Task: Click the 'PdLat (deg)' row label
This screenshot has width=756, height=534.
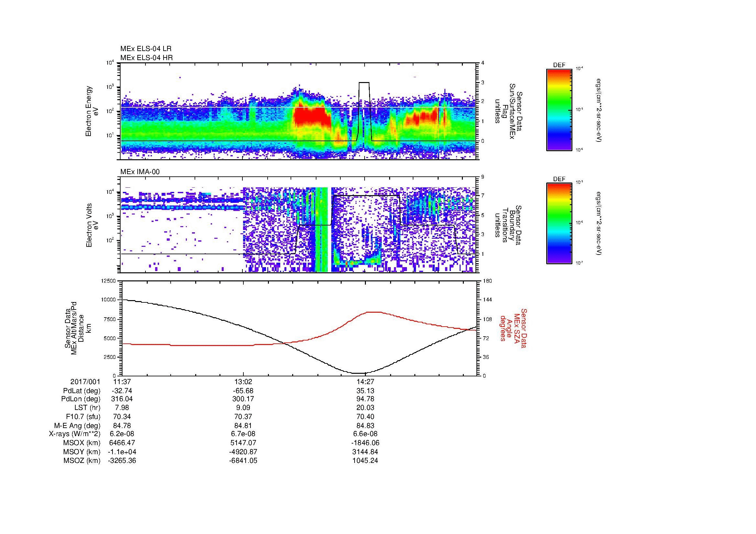Action: 82,391
